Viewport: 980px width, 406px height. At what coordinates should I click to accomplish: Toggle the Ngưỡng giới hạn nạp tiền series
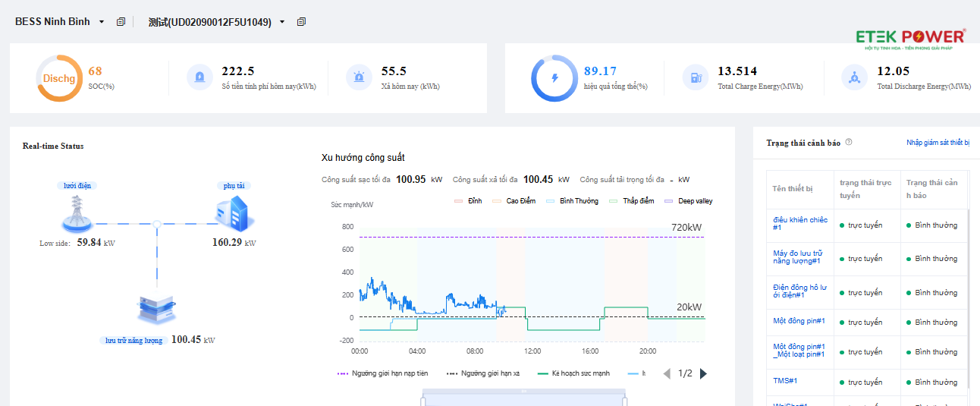pyautogui.click(x=382, y=373)
